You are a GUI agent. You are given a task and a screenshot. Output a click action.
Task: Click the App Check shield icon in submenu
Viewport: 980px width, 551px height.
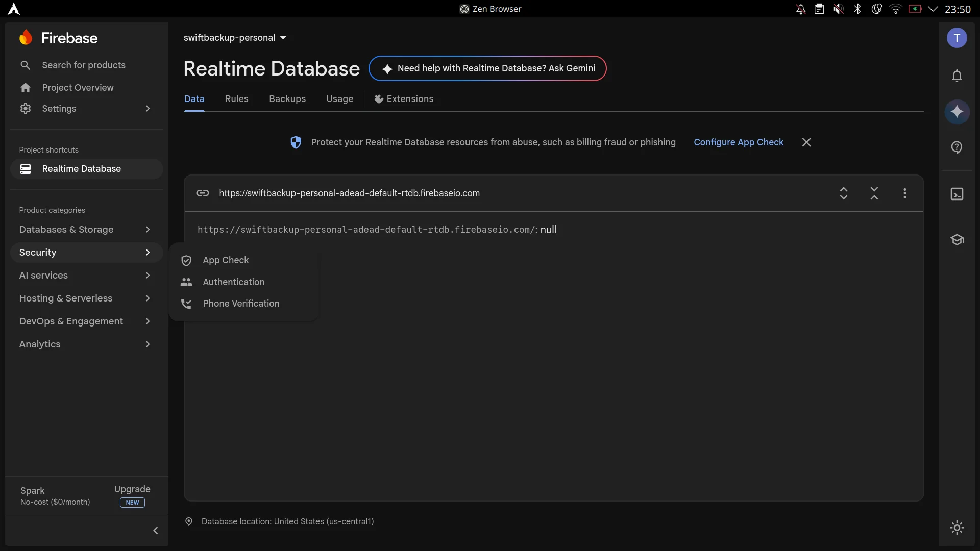pos(186,261)
